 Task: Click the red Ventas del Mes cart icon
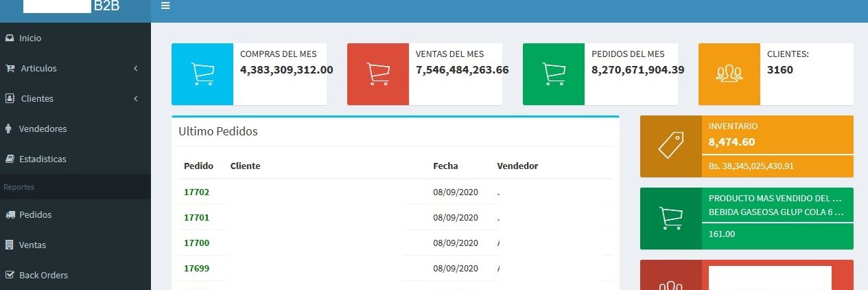(378, 74)
